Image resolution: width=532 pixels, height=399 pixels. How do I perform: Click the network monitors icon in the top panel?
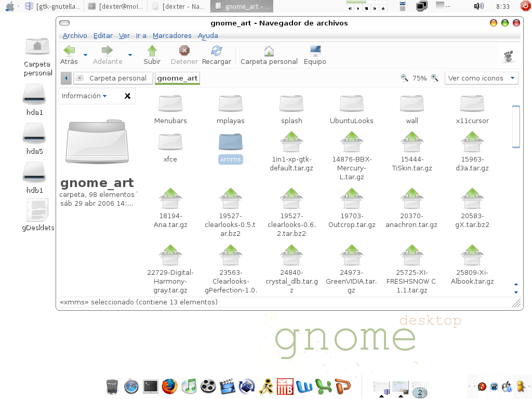tap(422, 6)
